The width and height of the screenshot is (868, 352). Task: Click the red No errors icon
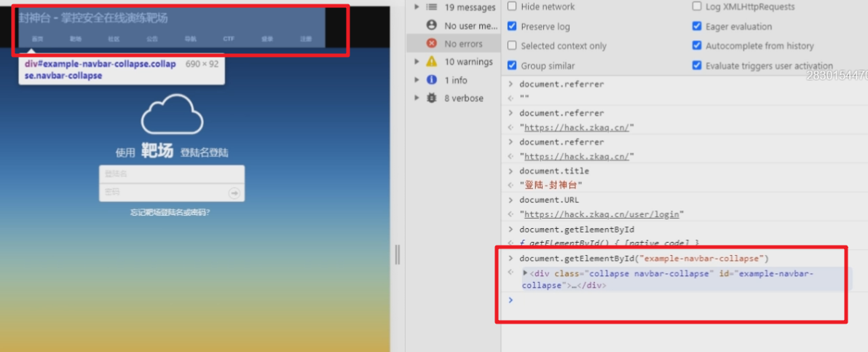[432, 43]
